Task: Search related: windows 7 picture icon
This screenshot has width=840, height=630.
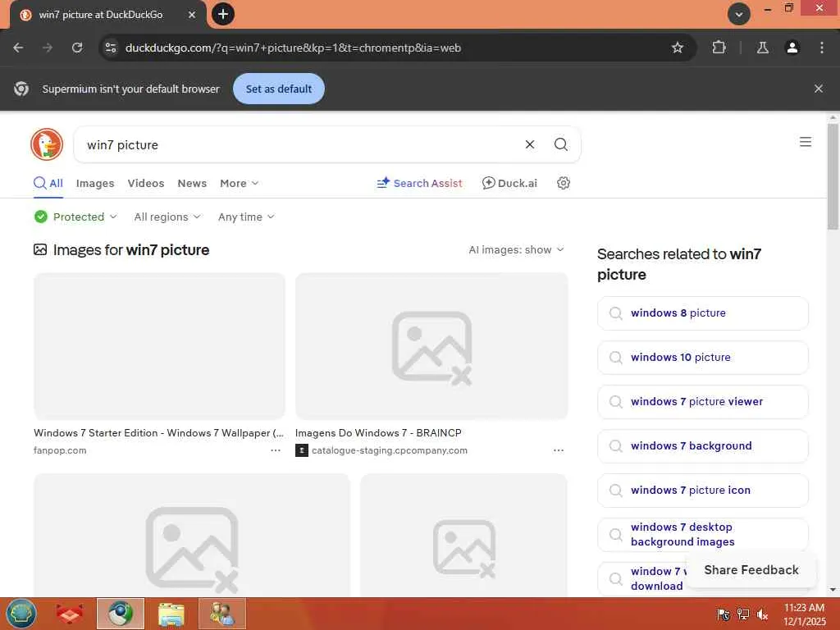Action: (x=702, y=491)
